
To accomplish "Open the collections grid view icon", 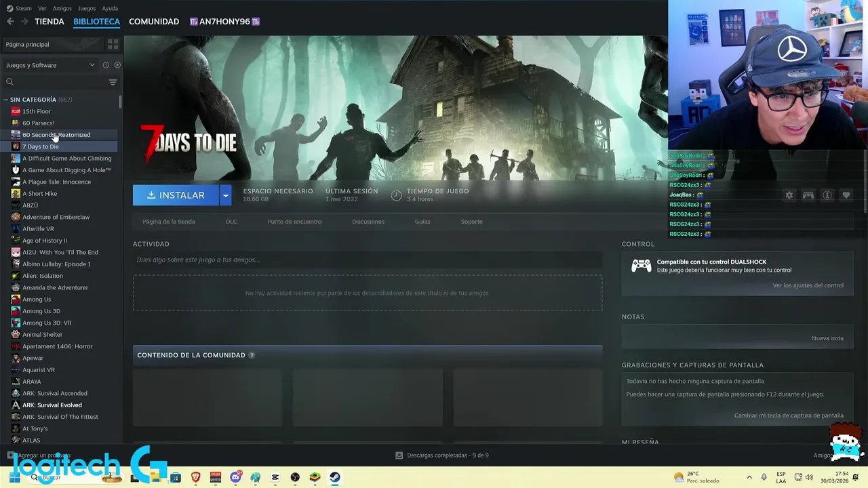I will coord(113,44).
